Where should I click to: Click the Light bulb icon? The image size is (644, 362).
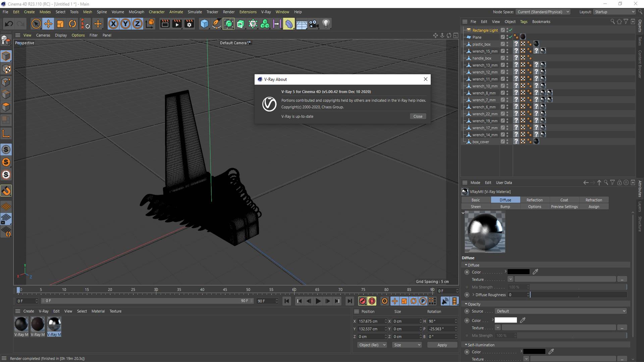326,24
